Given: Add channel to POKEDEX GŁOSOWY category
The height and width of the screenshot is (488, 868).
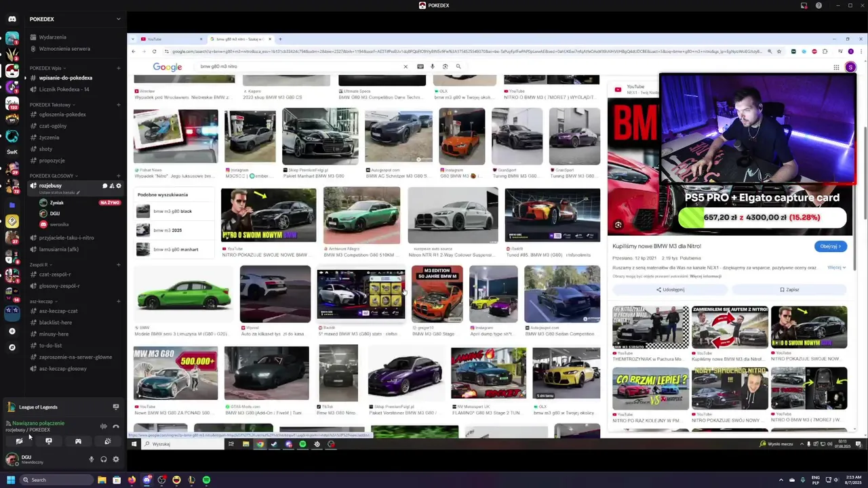Looking at the screenshot, I should click(x=118, y=176).
